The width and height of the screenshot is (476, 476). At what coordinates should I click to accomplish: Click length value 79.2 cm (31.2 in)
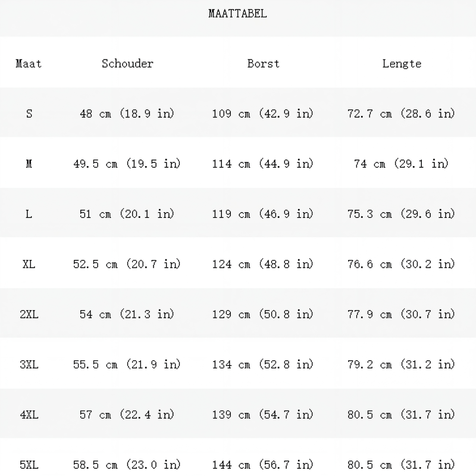[401, 364]
